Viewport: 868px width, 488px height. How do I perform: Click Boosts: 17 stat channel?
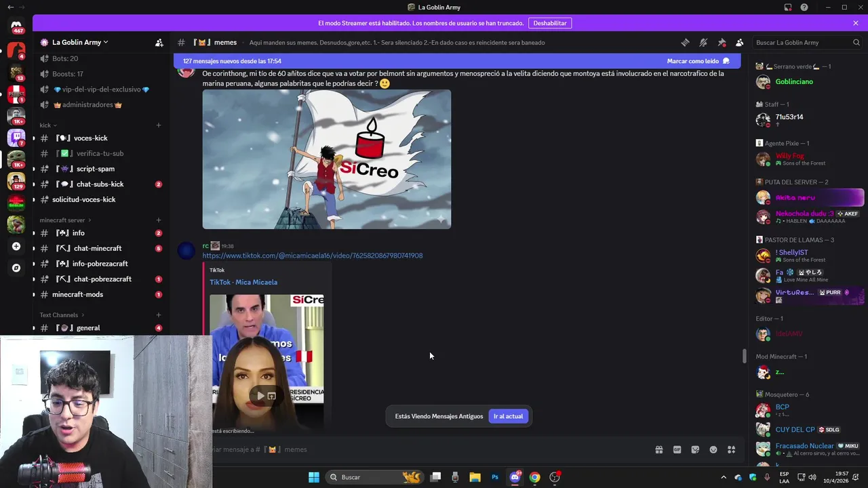pyautogui.click(x=100, y=74)
